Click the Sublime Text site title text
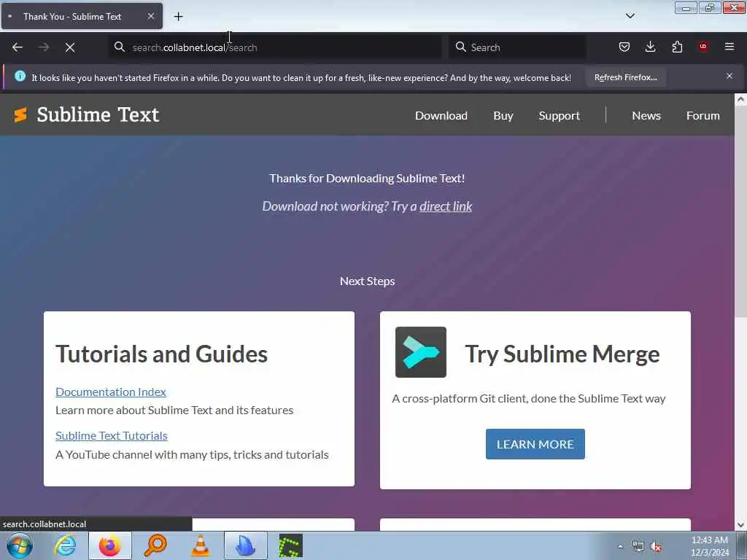747x560 pixels. click(98, 114)
